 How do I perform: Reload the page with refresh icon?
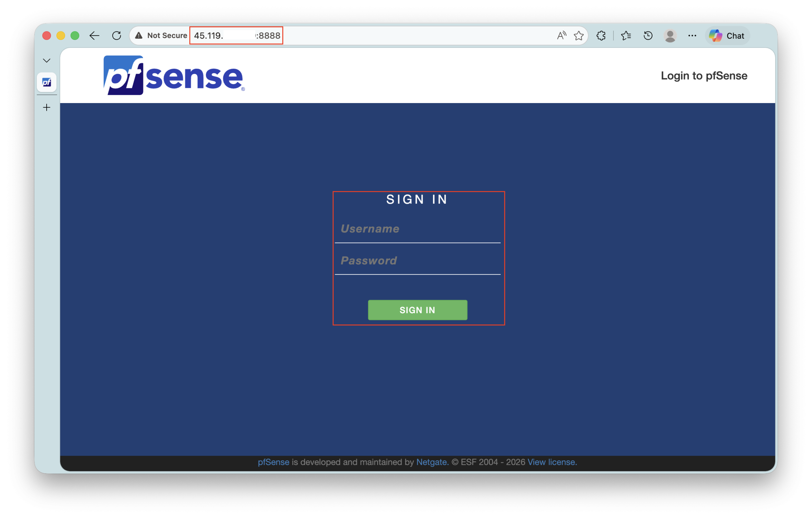[117, 36]
